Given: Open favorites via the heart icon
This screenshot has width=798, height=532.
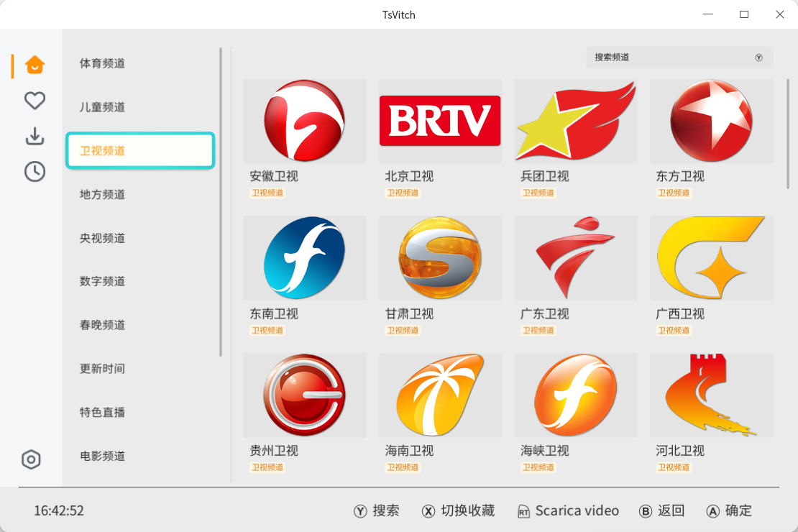Looking at the screenshot, I should (34, 101).
